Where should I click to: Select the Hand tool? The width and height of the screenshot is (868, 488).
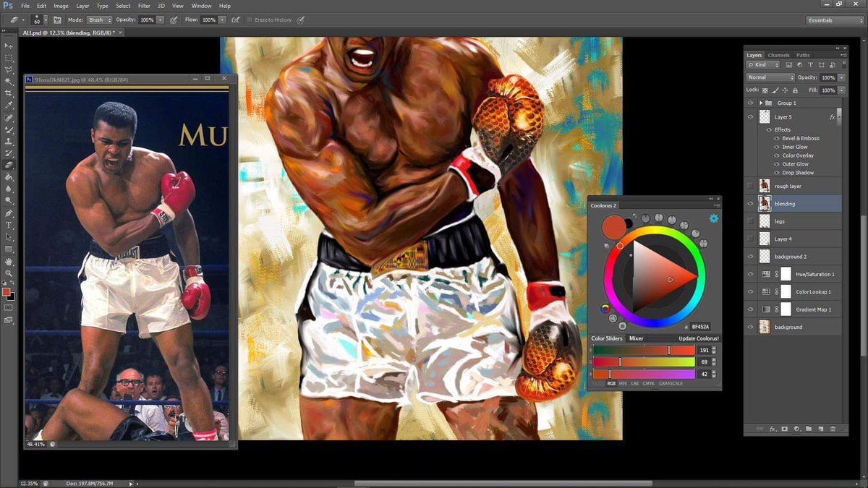[9, 261]
